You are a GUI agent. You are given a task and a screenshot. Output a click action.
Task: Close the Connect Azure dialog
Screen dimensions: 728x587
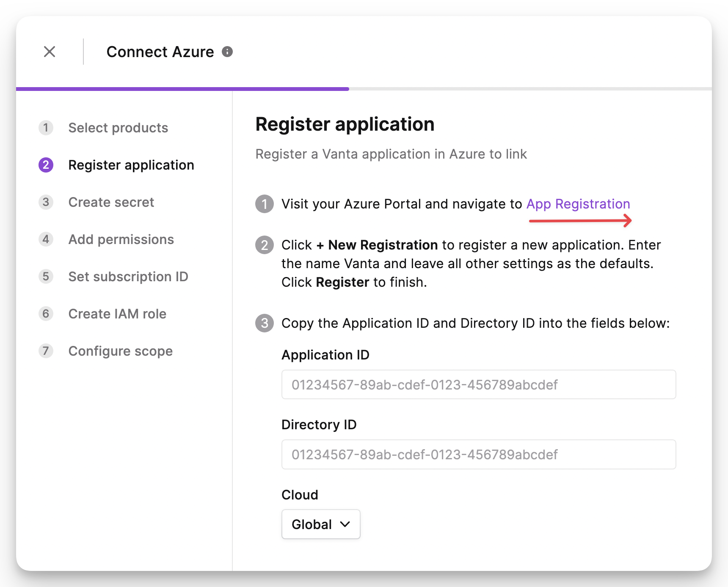coord(50,52)
